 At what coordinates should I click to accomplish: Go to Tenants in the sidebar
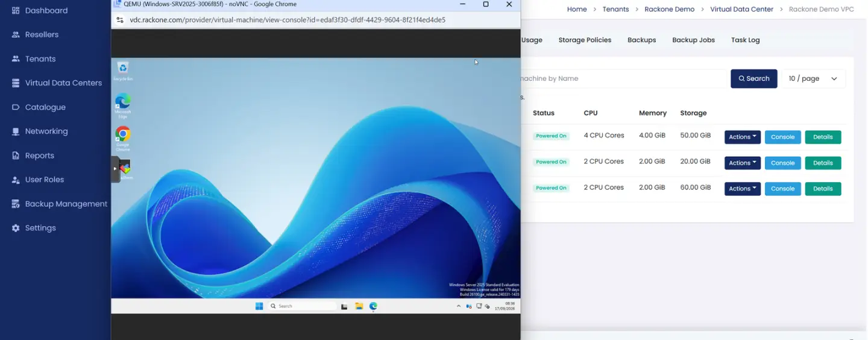[34, 58]
